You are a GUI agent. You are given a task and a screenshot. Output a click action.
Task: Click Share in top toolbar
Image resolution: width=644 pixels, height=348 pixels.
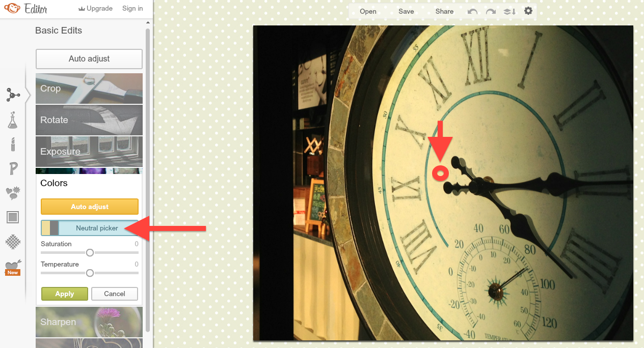(x=444, y=11)
